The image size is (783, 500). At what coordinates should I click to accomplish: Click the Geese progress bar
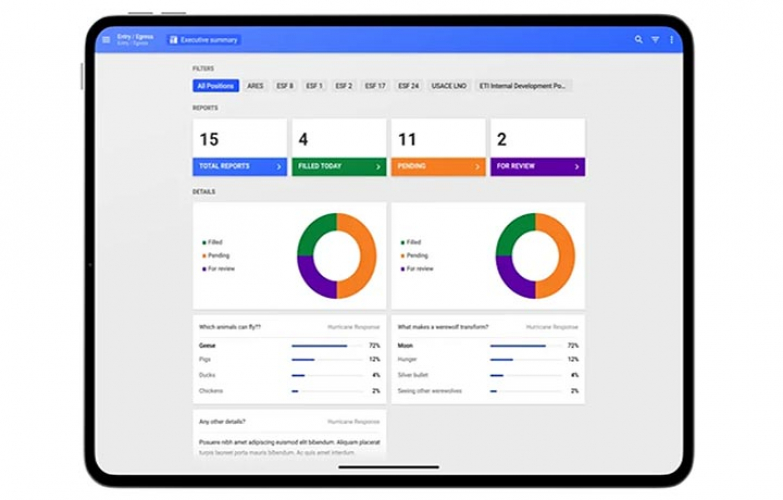coord(327,346)
